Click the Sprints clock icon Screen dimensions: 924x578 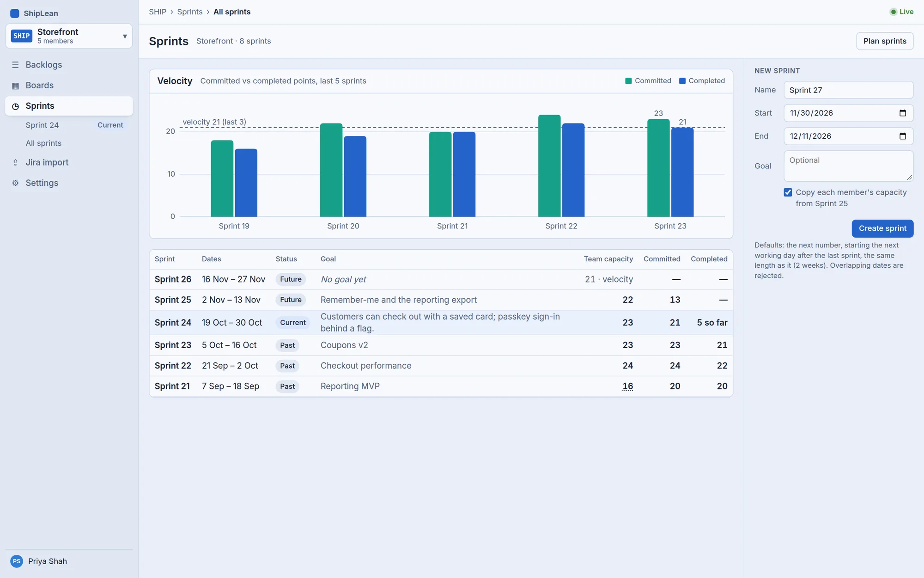pyautogui.click(x=15, y=106)
